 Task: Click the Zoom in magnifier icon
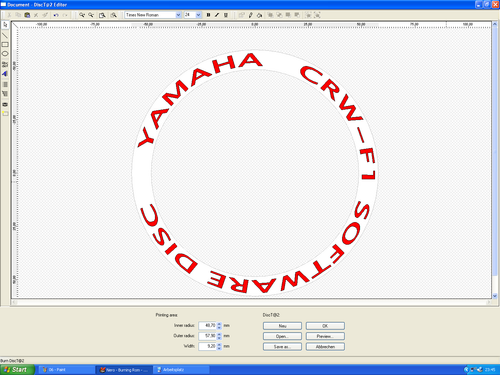coord(82,15)
